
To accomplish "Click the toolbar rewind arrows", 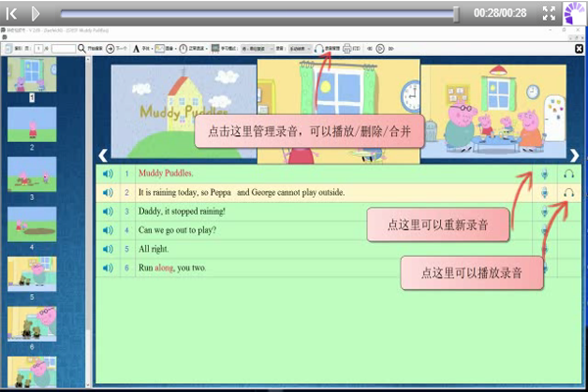I will pyautogui.click(x=369, y=49).
